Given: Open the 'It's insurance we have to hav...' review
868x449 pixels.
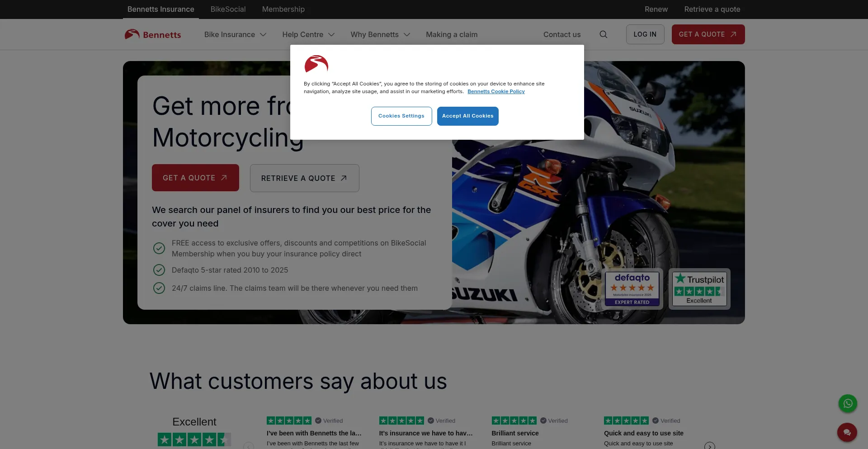Looking at the screenshot, I should tap(426, 433).
